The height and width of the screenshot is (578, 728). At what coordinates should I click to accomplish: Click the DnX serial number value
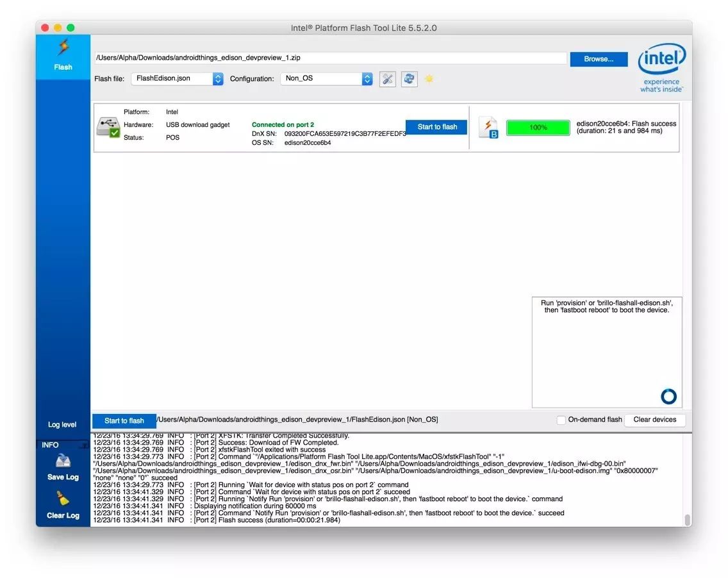(345, 134)
